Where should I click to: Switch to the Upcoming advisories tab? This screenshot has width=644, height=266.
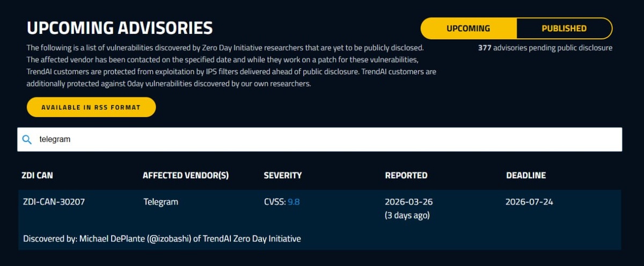pyautogui.click(x=469, y=28)
